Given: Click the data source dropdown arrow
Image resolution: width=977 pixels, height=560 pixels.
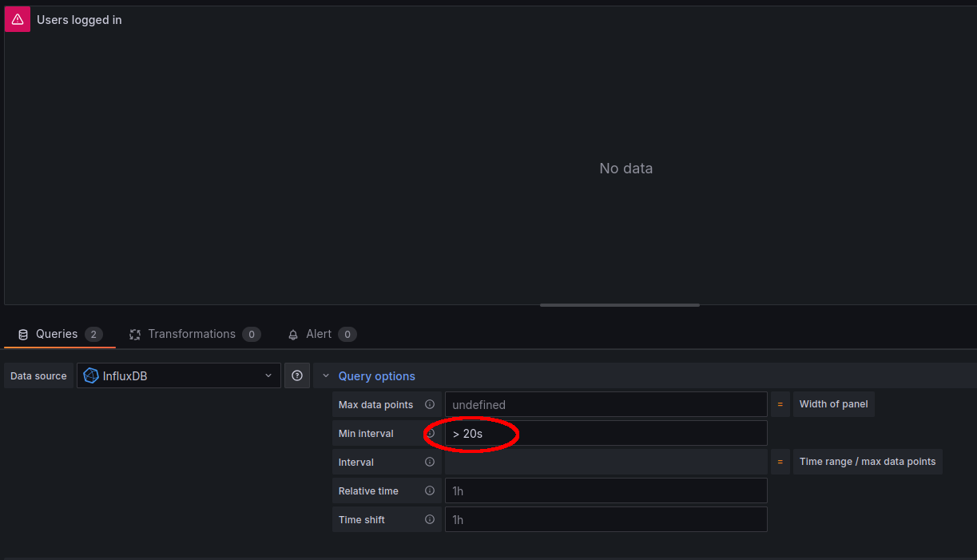Looking at the screenshot, I should click(x=268, y=375).
